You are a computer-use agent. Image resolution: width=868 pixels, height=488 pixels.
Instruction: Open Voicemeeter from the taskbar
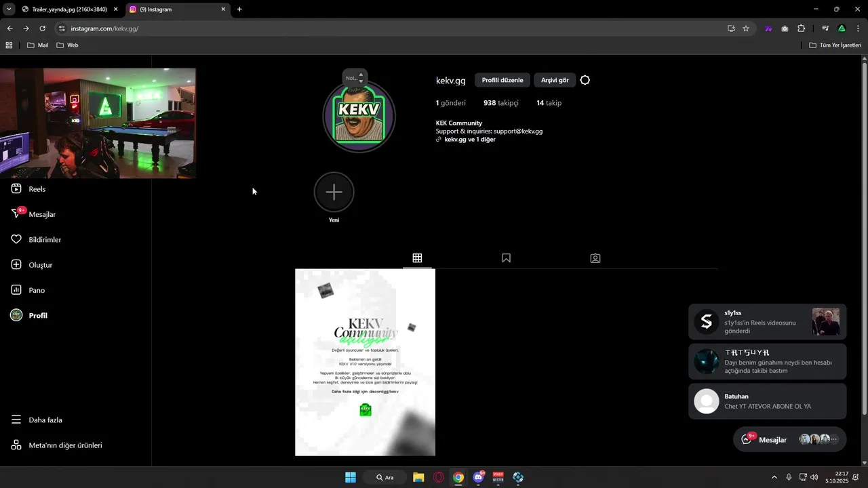pos(498,477)
